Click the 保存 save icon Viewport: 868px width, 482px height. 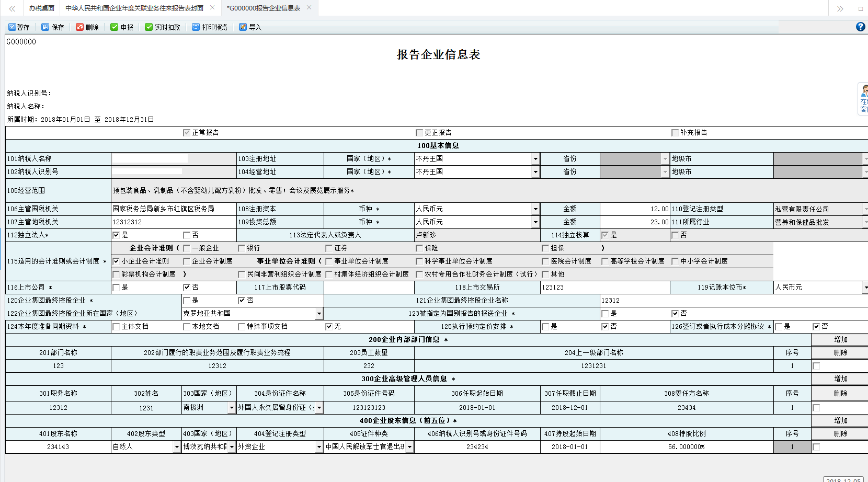[x=53, y=27]
